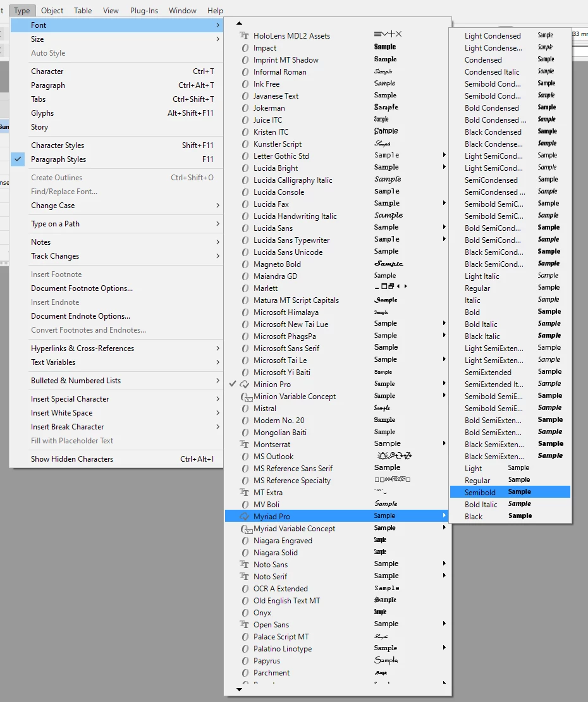The image size is (588, 702).
Task: Choose Character from the Type menu
Action: pos(116,71)
